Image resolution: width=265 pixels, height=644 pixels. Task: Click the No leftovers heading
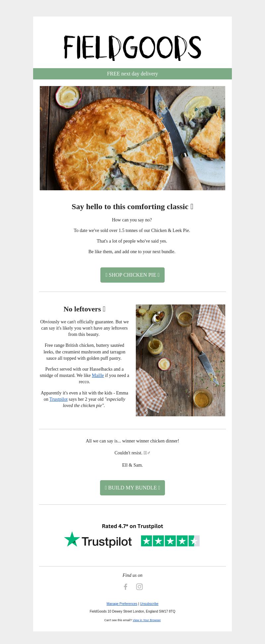pos(84,309)
